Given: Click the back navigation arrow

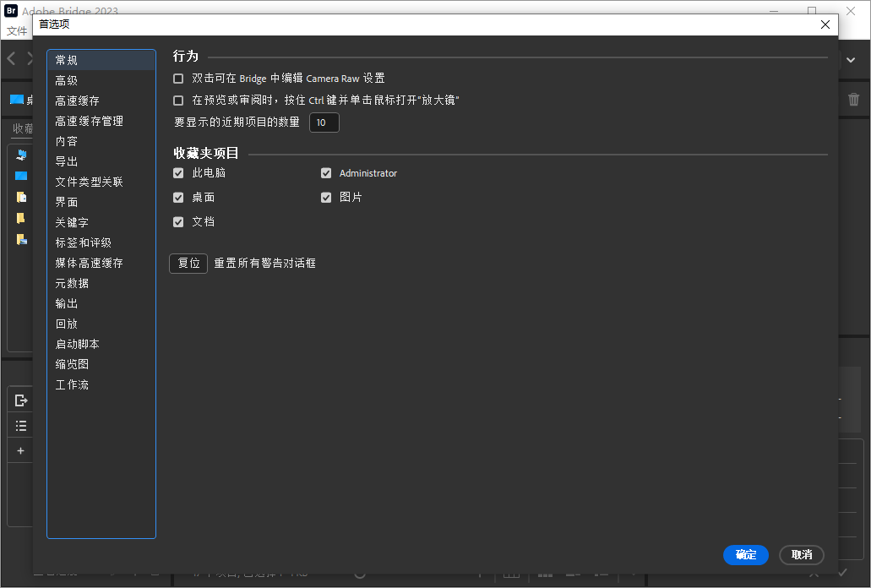Looking at the screenshot, I should pos(10,57).
